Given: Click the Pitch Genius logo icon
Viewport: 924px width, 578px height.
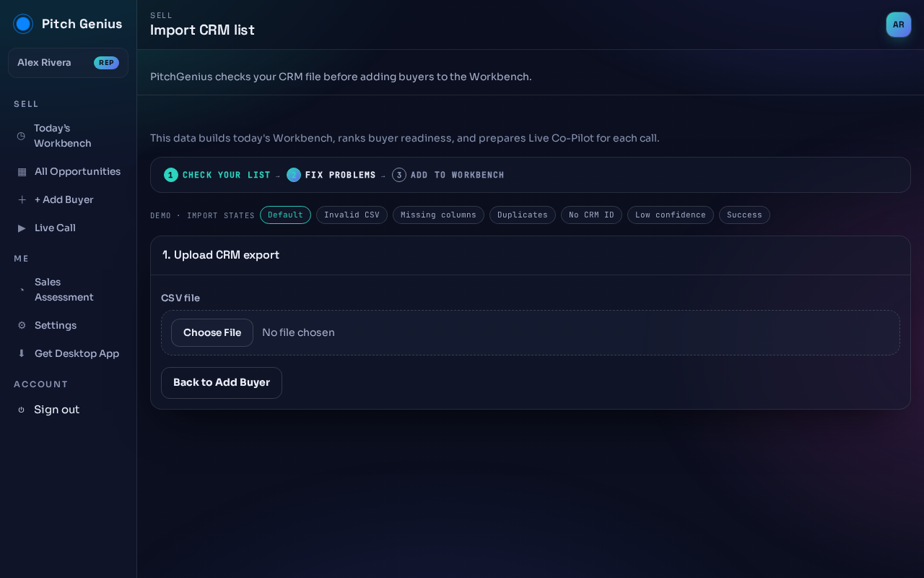Looking at the screenshot, I should pos(23,24).
